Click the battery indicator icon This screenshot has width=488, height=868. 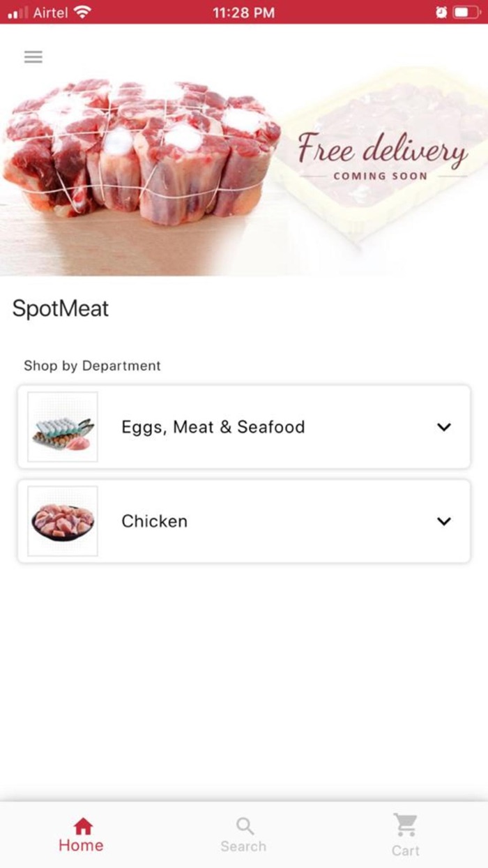(466, 12)
